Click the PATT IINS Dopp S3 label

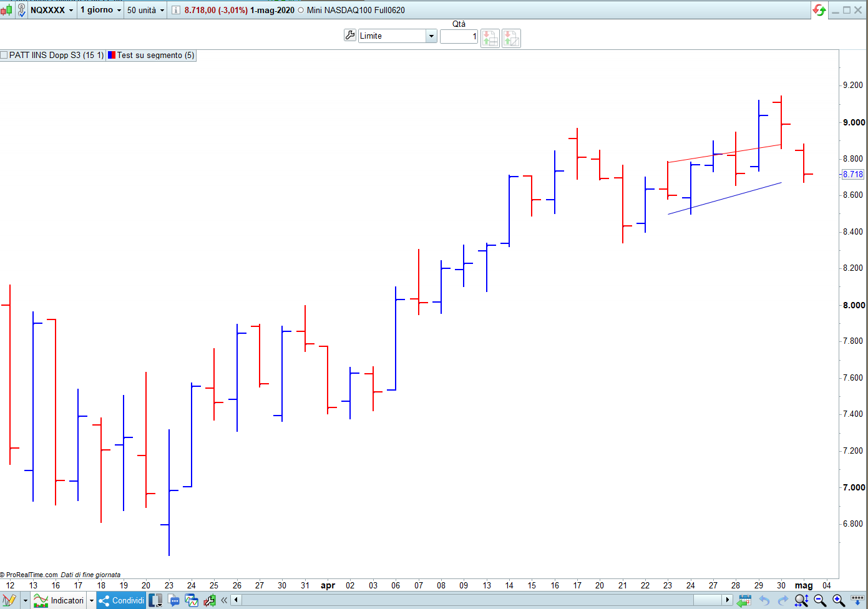pos(57,55)
